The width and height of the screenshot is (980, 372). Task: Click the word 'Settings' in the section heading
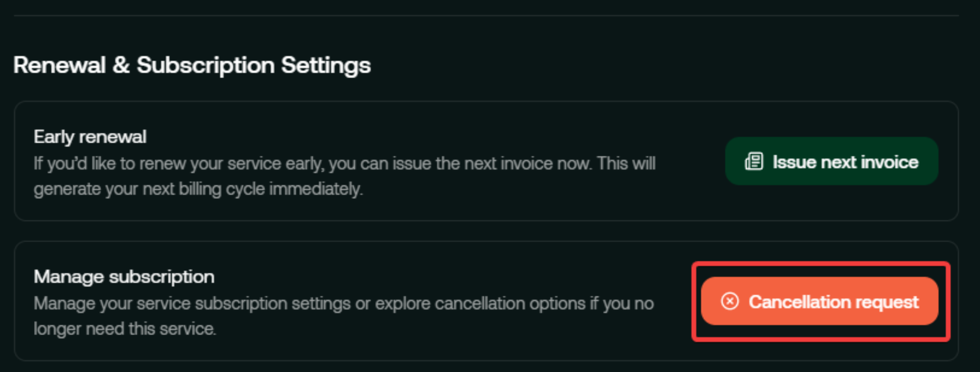[326, 65]
